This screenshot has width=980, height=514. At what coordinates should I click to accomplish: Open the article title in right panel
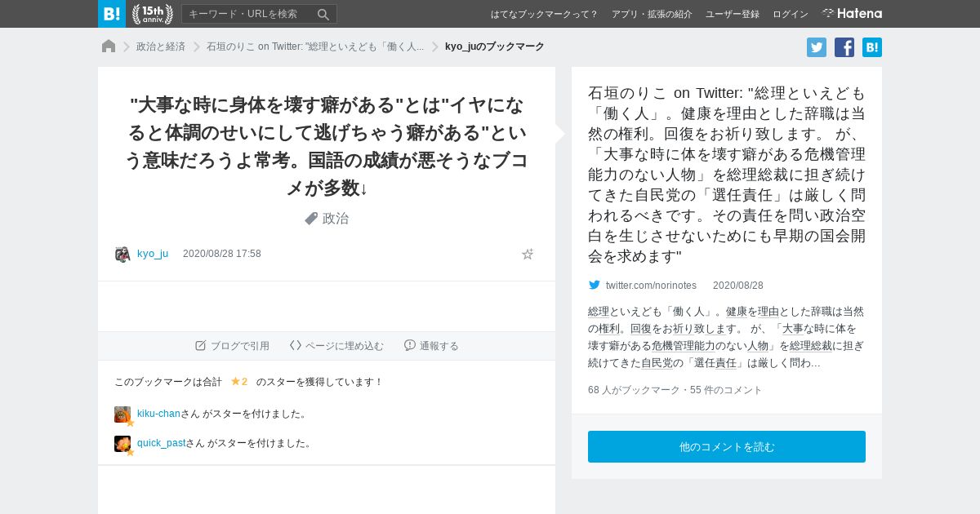727,175
